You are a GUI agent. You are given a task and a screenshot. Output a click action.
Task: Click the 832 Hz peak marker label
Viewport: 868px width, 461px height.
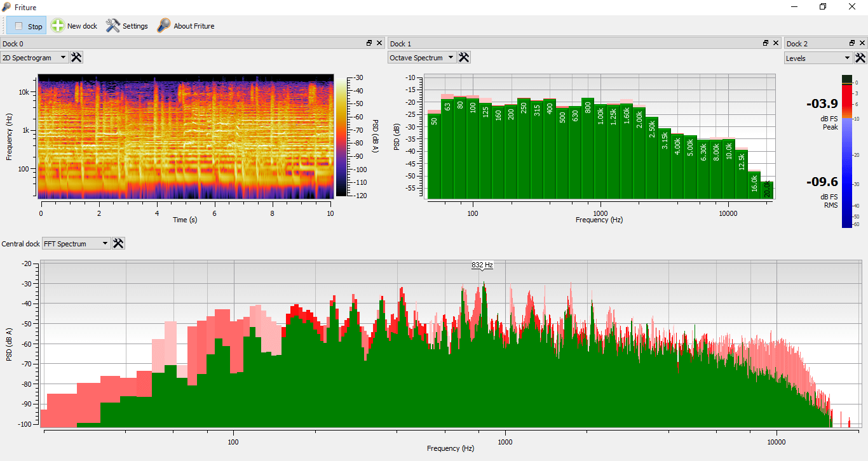482,265
